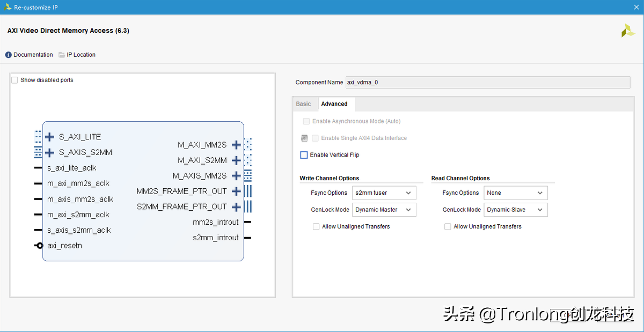Click the Xilinx logo in the top right
This screenshot has height=332, width=644.
pos(627,31)
